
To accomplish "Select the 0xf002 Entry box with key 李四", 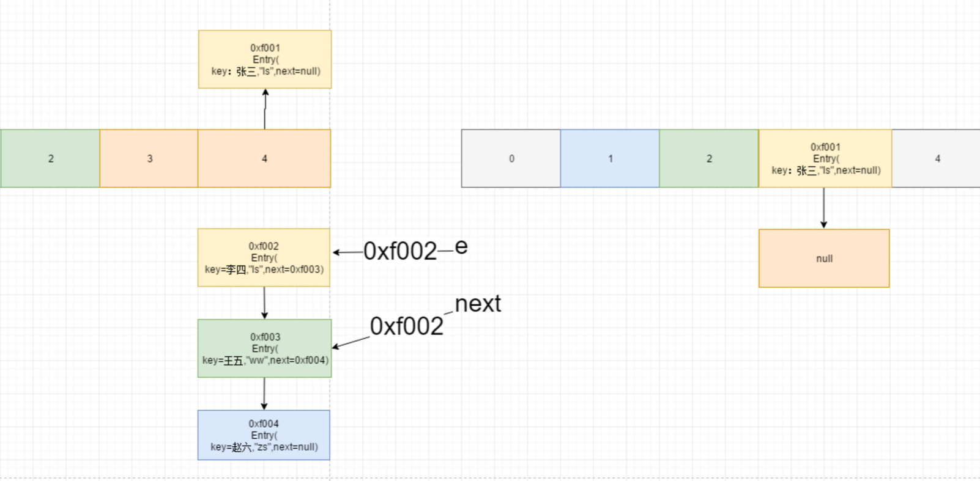I will pyautogui.click(x=264, y=257).
